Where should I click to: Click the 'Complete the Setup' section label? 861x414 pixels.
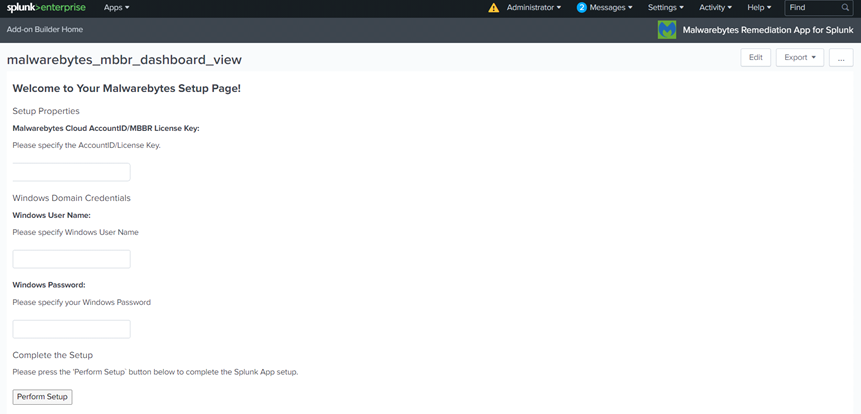pos(53,356)
